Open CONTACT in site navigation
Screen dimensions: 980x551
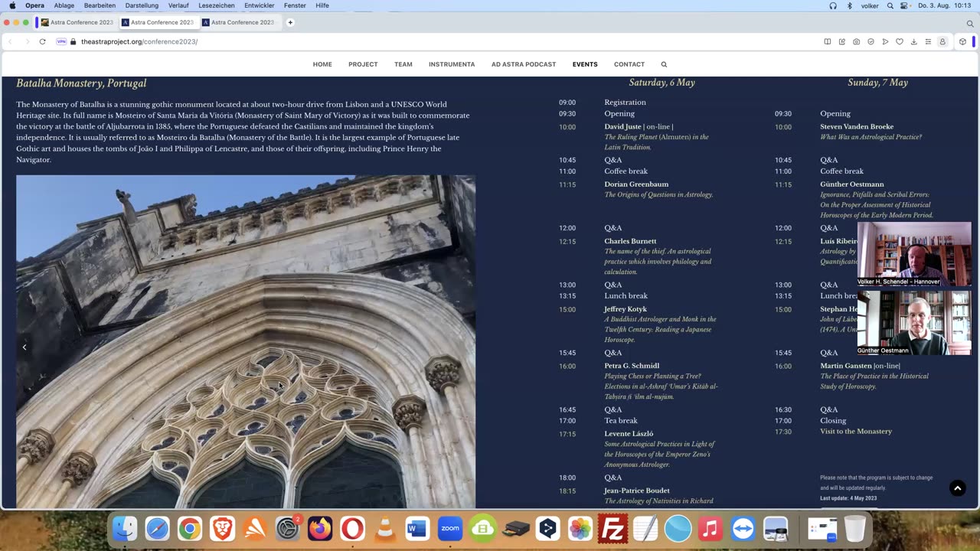pos(629,64)
